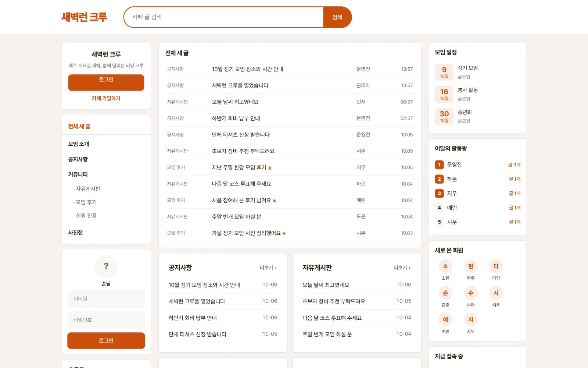The image size is (588, 368).
Task: Open post 오늘 날씨 최고였네요 in 전체 새 글
Action: [x=235, y=102]
